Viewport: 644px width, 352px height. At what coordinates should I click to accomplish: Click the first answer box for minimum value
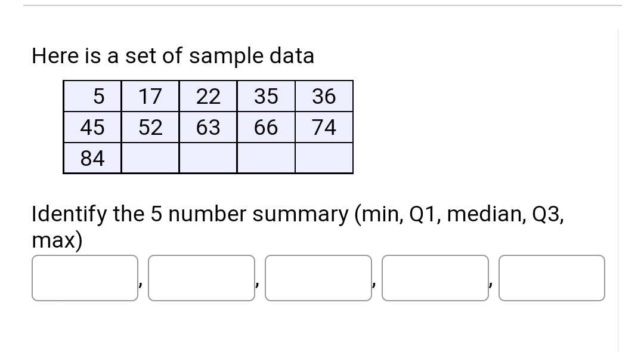pos(85,278)
